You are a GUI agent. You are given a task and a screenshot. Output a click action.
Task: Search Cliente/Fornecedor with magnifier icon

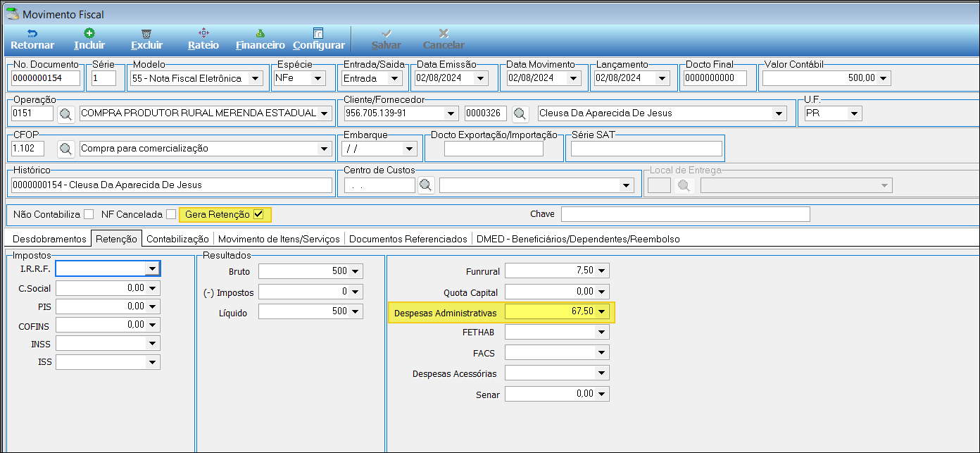click(520, 113)
